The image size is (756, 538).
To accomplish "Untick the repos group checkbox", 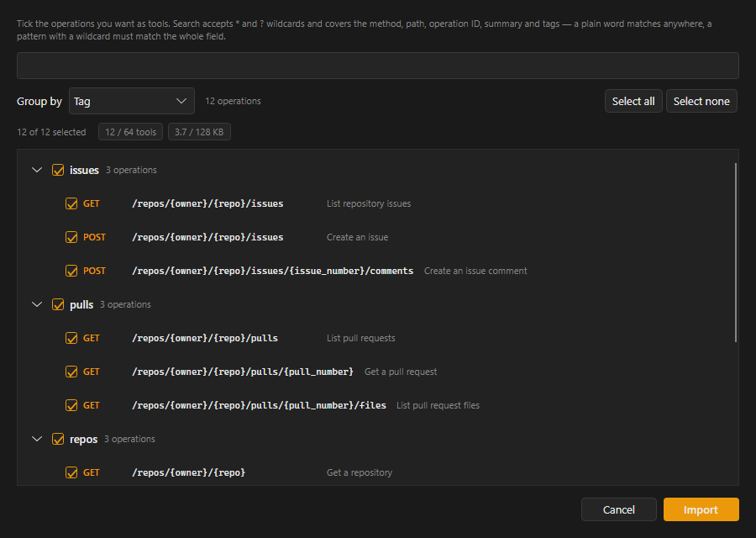I will coord(58,439).
